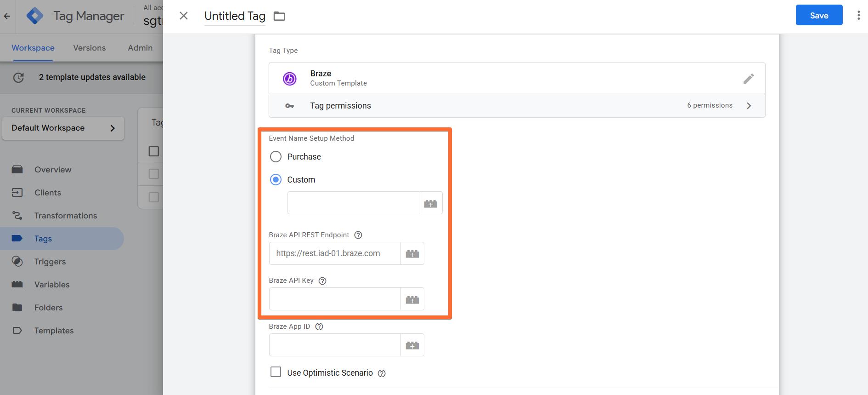The width and height of the screenshot is (868, 395).
Task: Insert variable for Braze App ID
Action: click(412, 345)
